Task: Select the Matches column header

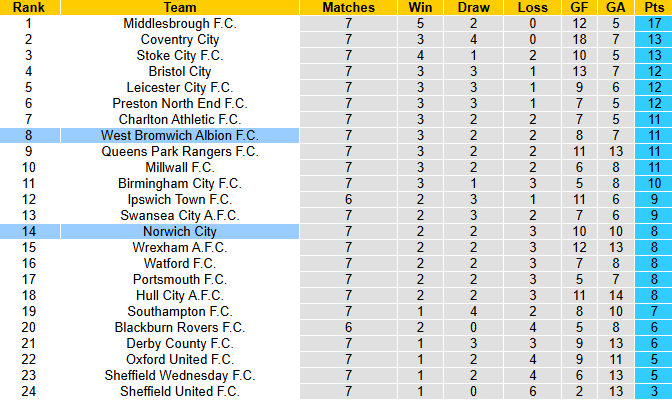Action: tap(348, 7)
